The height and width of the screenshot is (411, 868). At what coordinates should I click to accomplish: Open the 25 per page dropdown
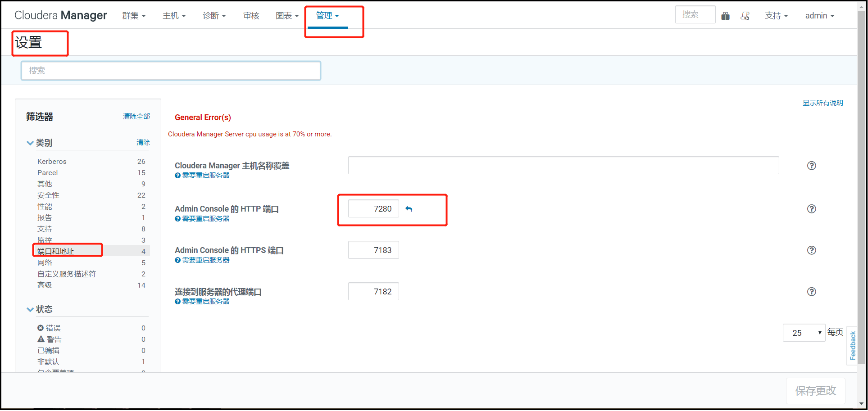pyautogui.click(x=804, y=333)
